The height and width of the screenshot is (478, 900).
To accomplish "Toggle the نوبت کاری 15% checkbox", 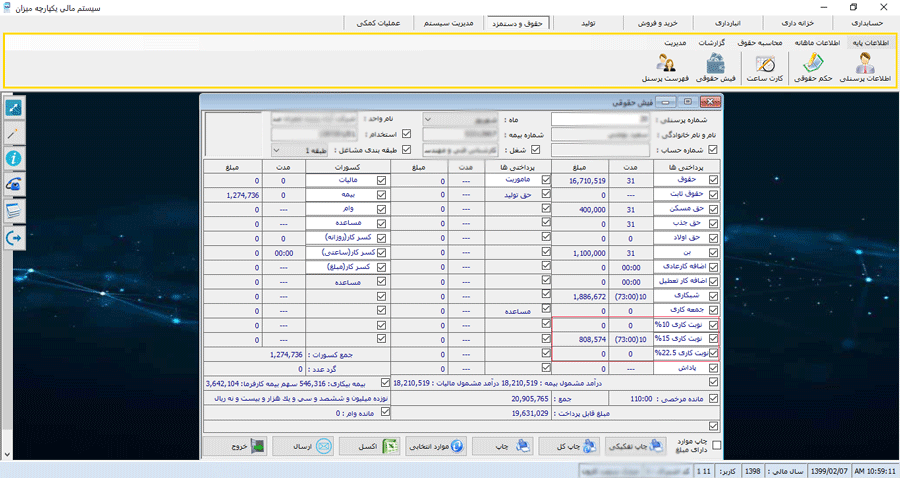I will point(713,339).
